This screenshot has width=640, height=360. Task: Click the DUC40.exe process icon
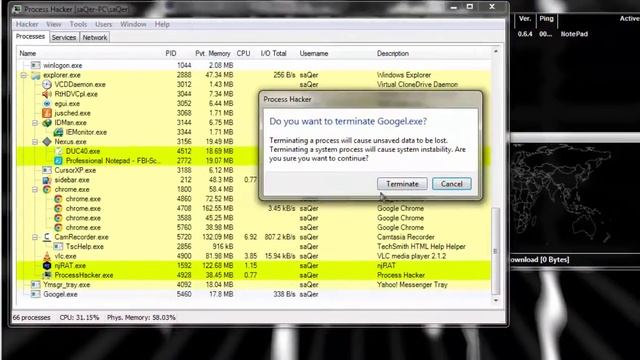(58, 151)
